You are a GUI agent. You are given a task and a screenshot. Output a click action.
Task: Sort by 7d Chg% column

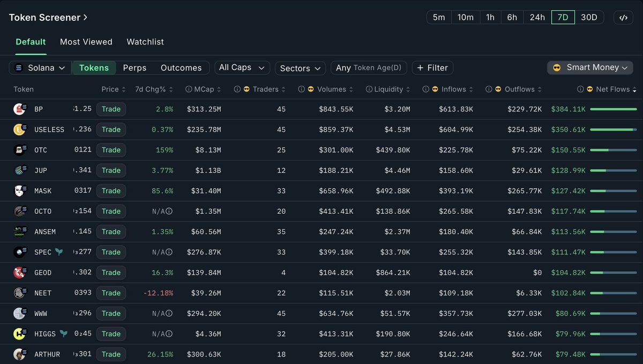pos(154,89)
